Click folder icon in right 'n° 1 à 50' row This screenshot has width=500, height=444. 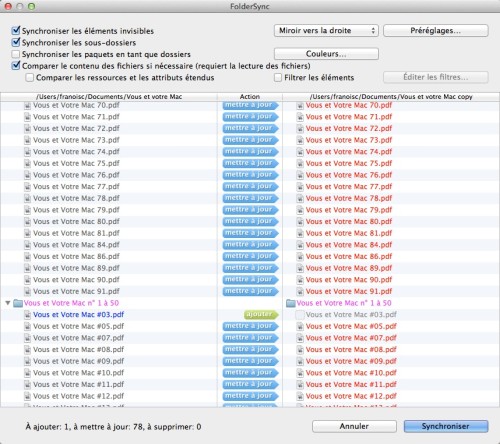pyautogui.click(x=291, y=303)
